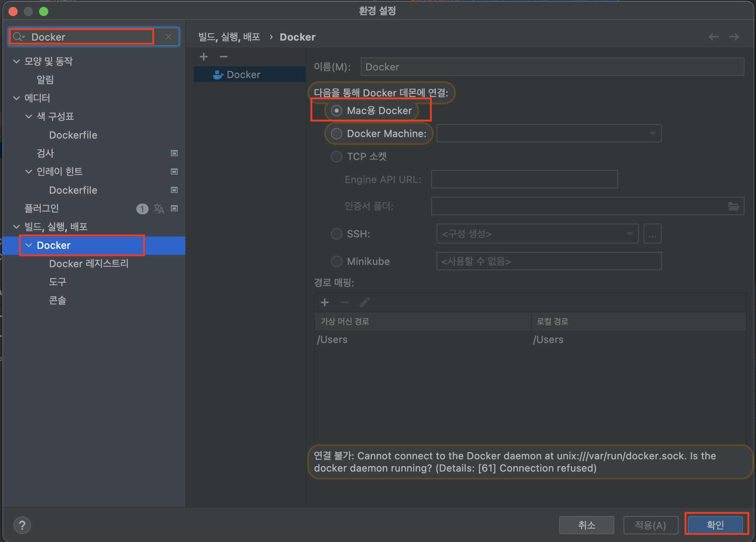The width and height of the screenshot is (756, 542).
Task: Clear the settings search field
Action: tap(168, 37)
